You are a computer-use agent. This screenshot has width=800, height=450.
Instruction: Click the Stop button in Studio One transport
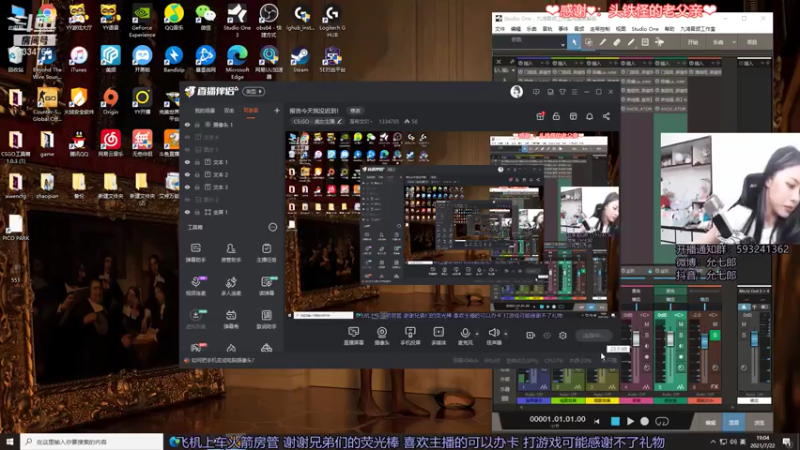tap(615, 421)
